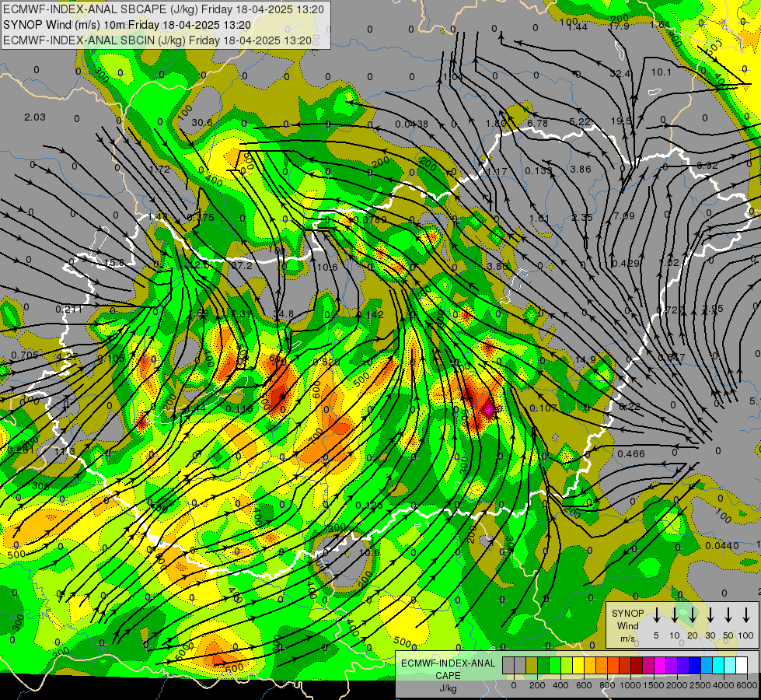
Task: Click the 10 m/s wind arrow in legend
Action: (674, 614)
